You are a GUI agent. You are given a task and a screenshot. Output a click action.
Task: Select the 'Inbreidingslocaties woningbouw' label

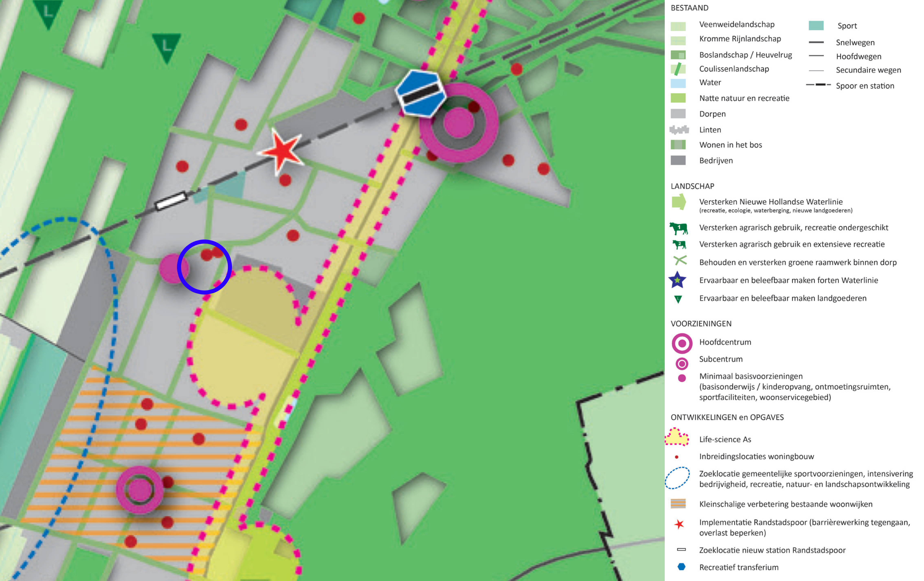[x=756, y=456]
